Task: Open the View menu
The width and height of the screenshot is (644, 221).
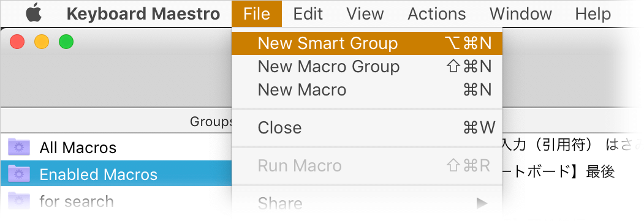Action: [x=365, y=14]
